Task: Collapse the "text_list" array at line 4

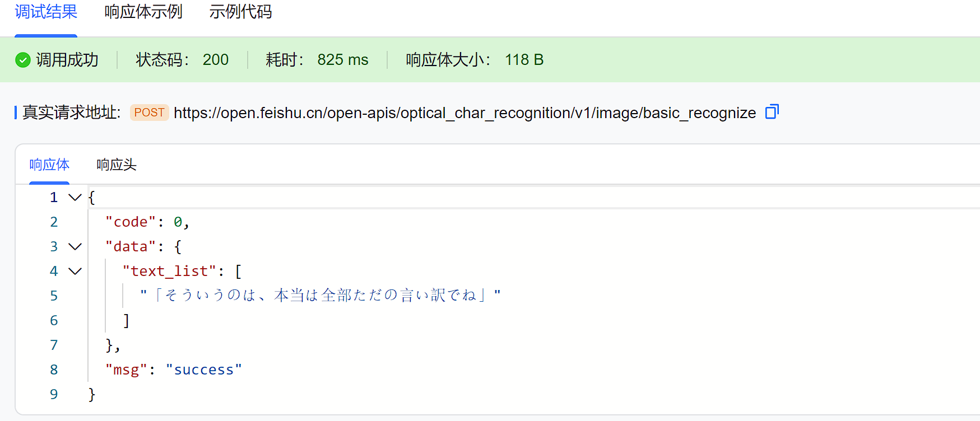Action: coord(75,271)
